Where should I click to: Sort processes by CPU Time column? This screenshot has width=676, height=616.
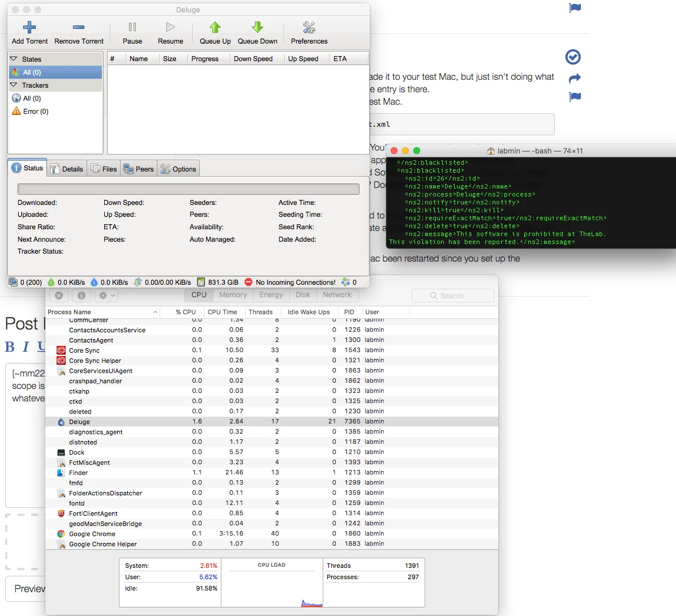tap(225, 312)
